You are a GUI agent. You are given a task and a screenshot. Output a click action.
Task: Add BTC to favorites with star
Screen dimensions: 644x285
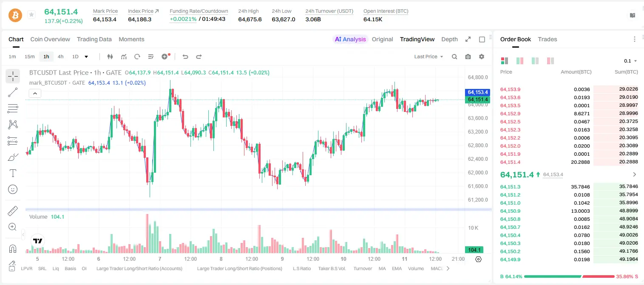tap(31, 15)
